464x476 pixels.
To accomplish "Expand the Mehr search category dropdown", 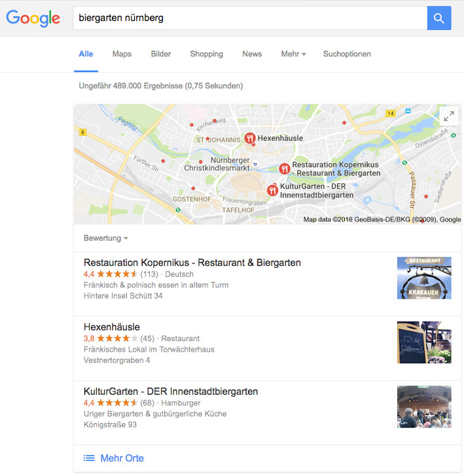I will click(293, 54).
